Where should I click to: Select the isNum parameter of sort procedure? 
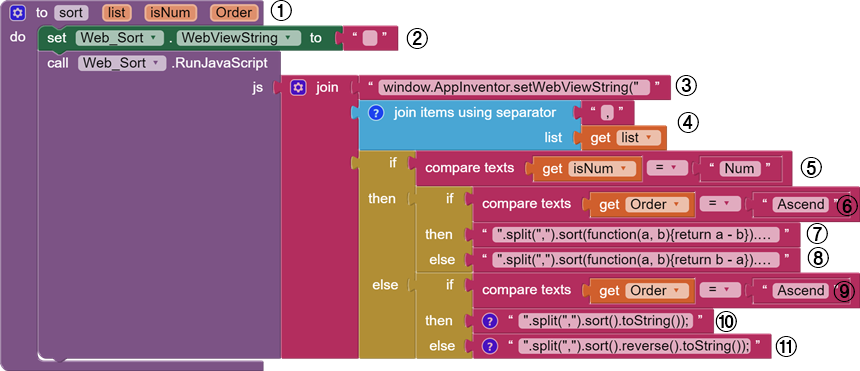[171, 13]
